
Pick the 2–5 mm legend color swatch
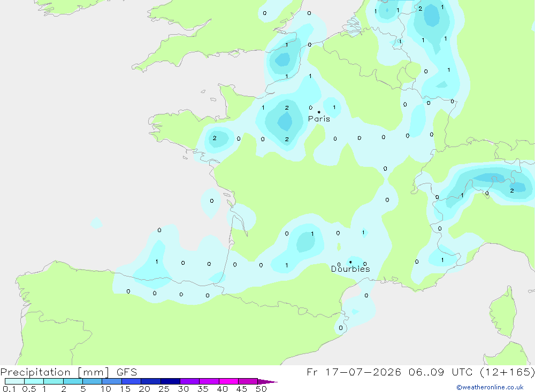(73, 381)
